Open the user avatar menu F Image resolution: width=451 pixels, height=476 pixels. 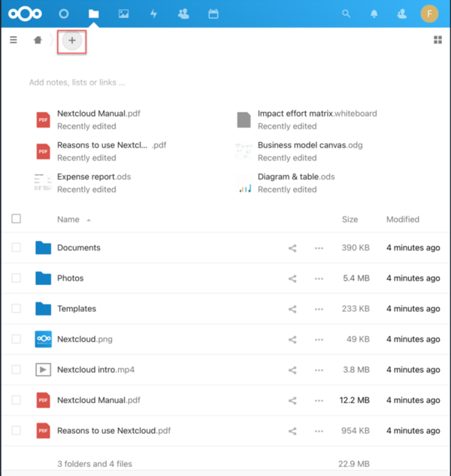429,14
